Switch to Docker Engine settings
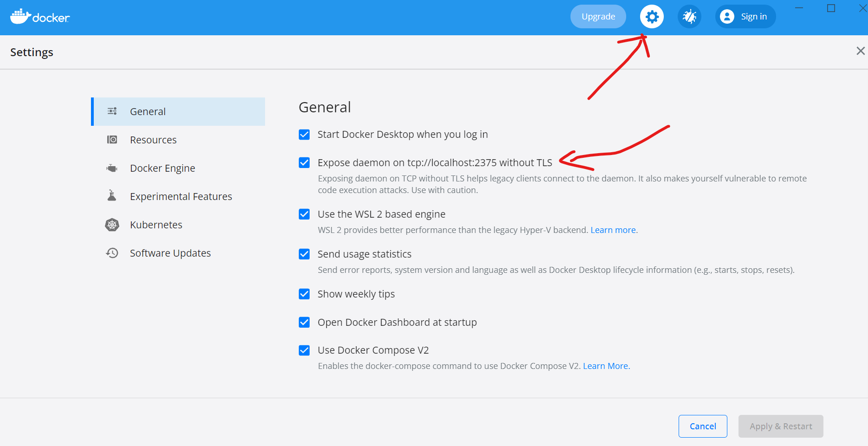Image resolution: width=868 pixels, height=446 pixels. [178, 168]
